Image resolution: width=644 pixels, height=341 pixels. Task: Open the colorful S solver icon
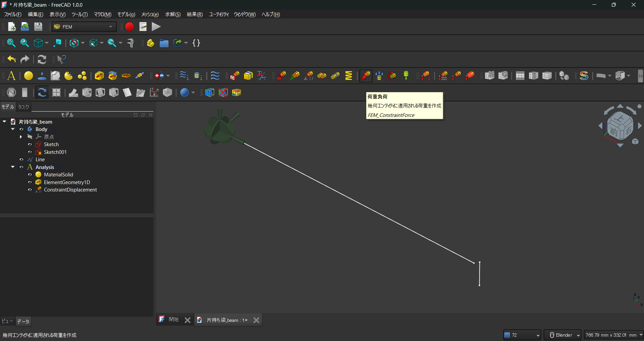coord(584,76)
